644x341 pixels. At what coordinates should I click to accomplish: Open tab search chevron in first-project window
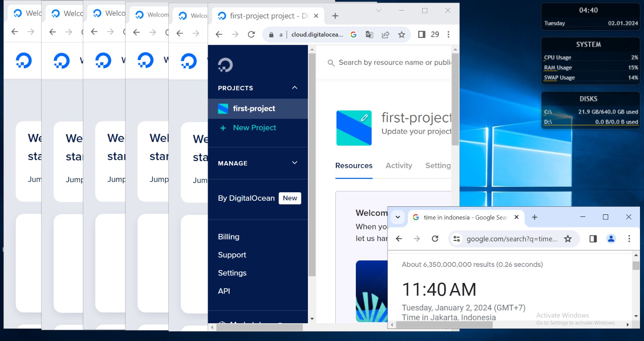coord(379,10)
